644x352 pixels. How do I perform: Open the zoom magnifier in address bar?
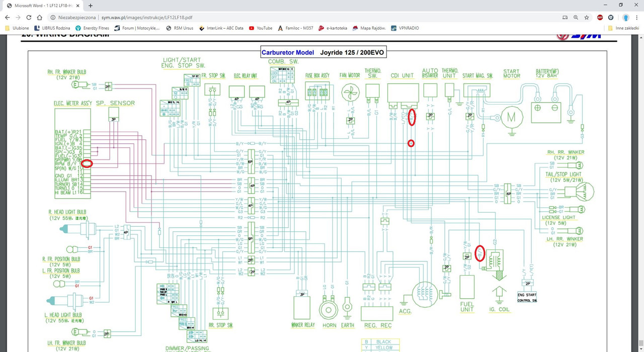point(576,17)
